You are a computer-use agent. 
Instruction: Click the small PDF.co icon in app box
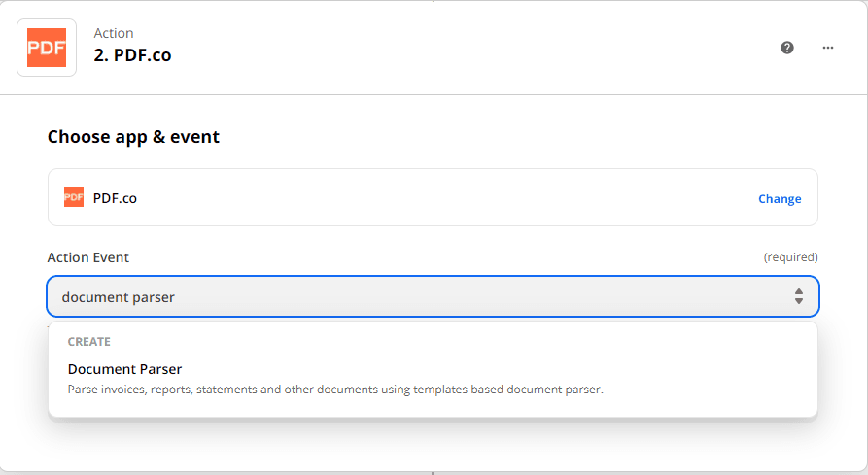[x=74, y=198]
